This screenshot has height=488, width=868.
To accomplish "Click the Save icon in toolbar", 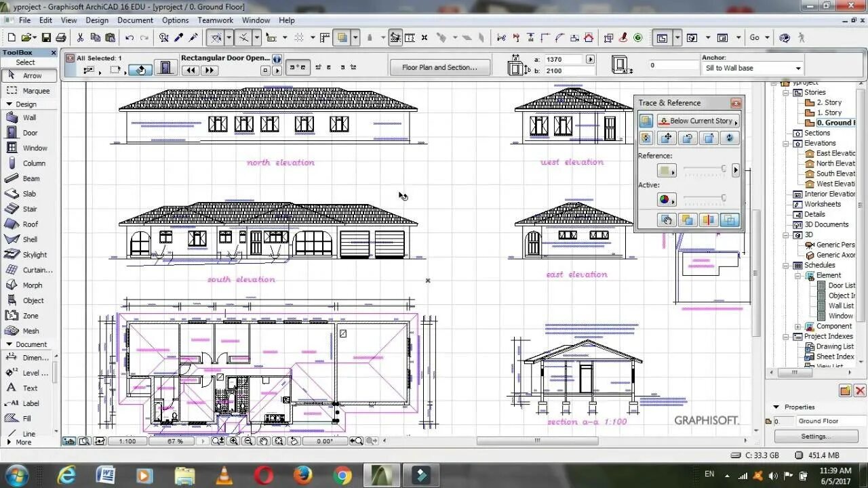I will tap(46, 38).
